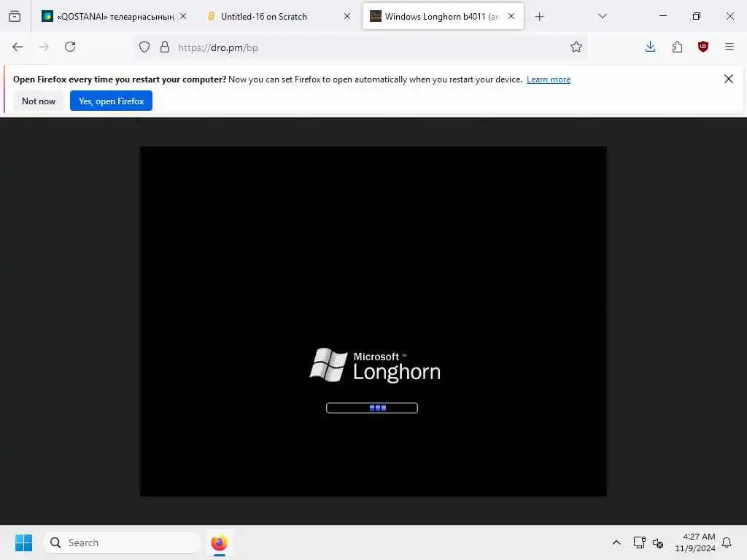Open the Extensions menu
Screen dimensions: 747x560
tap(677, 47)
